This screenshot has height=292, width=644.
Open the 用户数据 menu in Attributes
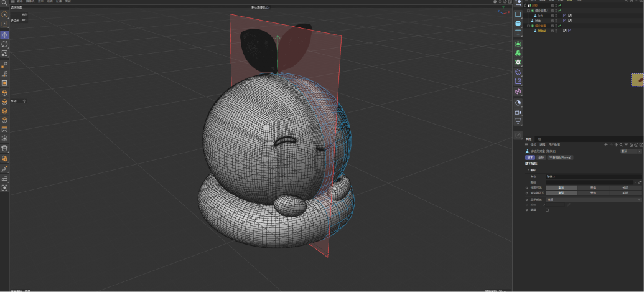point(554,144)
